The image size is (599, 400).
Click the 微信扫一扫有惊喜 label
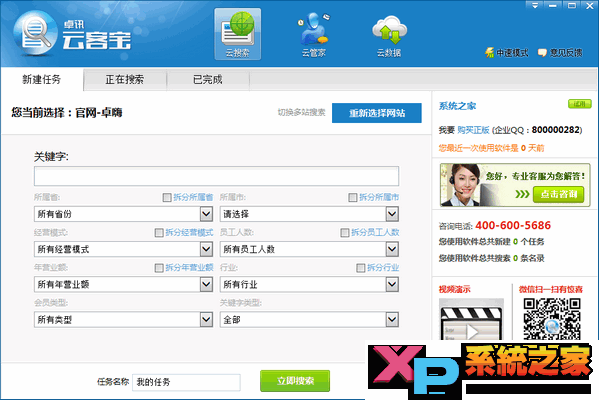point(550,290)
